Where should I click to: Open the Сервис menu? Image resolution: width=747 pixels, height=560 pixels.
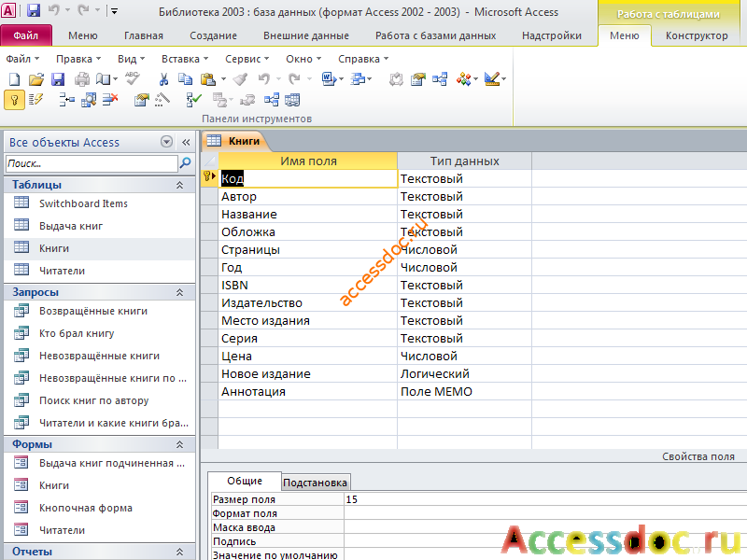coord(247,59)
